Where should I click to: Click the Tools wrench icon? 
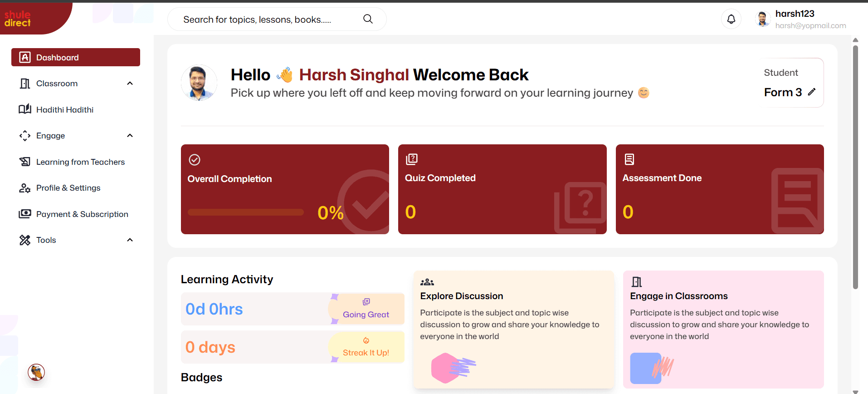(25, 240)
